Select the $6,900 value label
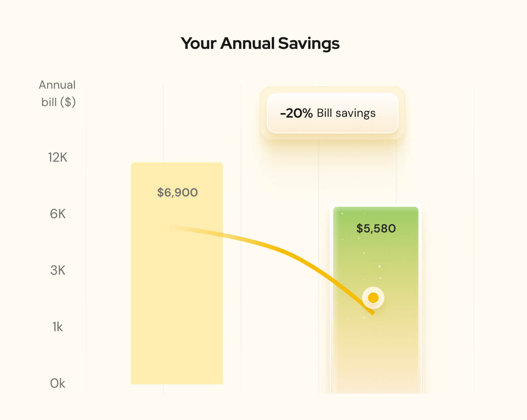The height and width of the screenshot is (420, 527). pos(177,192)
